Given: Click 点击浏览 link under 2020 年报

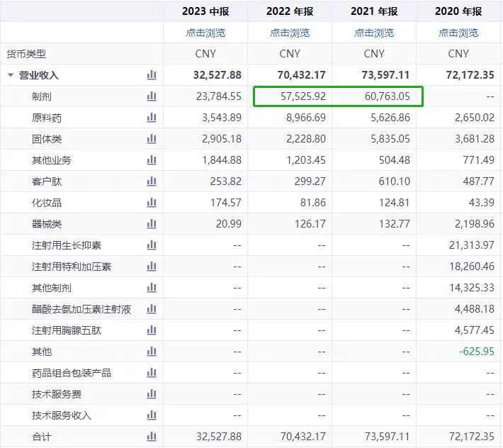Looking at the screenshot, I should point(458,33).
